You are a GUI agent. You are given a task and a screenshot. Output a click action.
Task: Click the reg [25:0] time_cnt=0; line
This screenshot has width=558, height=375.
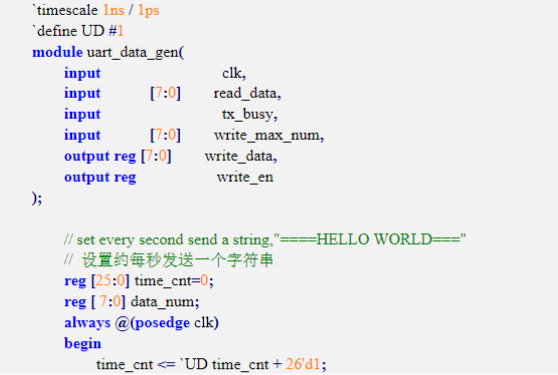click(x=139, y=281)
